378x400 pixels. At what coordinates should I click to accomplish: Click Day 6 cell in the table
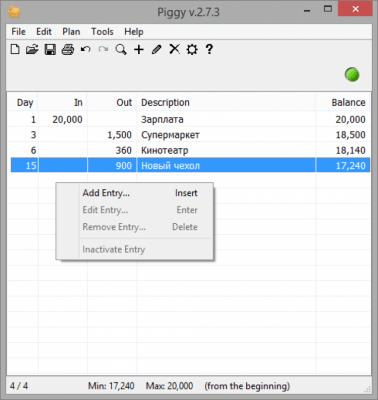23,150
